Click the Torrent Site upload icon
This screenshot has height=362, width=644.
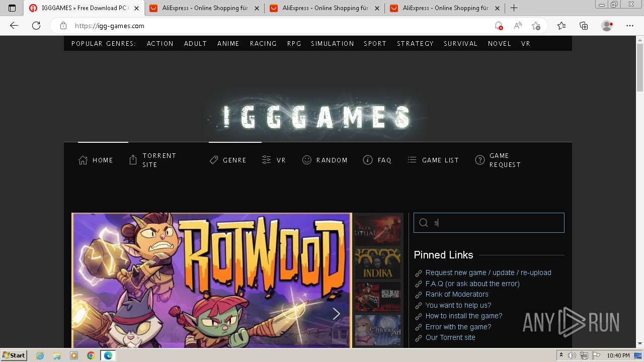point(133,160)
